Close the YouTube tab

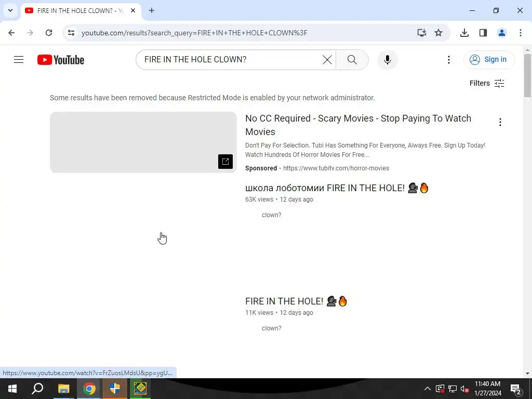click(x=133, y=10)
